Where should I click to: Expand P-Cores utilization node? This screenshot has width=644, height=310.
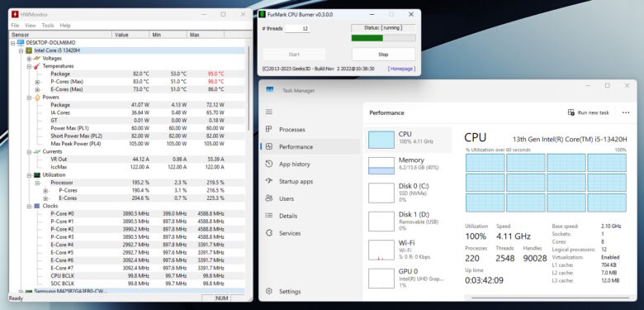(45, 190)
